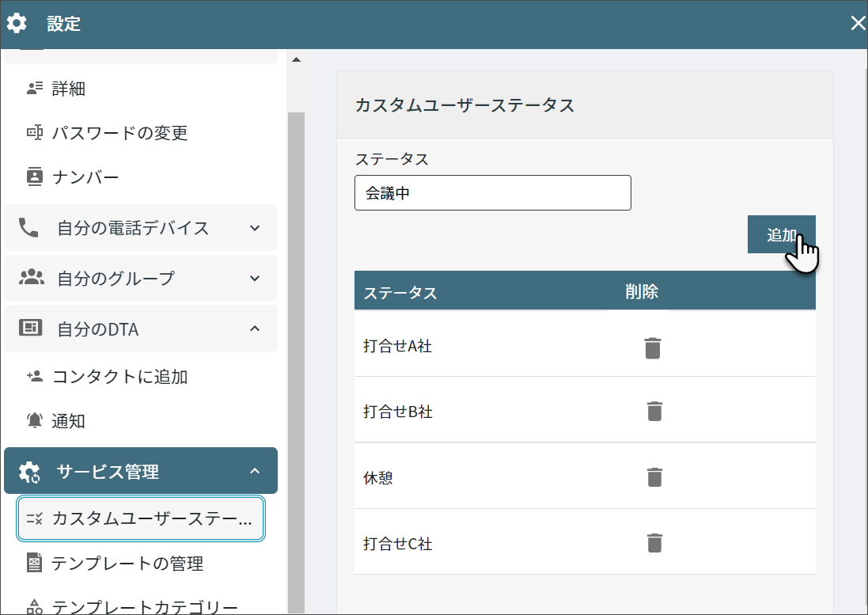Click the 打合せA社 row text
This screenshot has width=868, height=615.
pos(397,346)
